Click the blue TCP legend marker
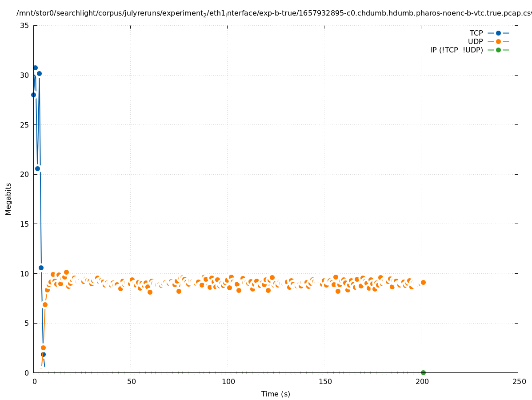 [498, 33]
